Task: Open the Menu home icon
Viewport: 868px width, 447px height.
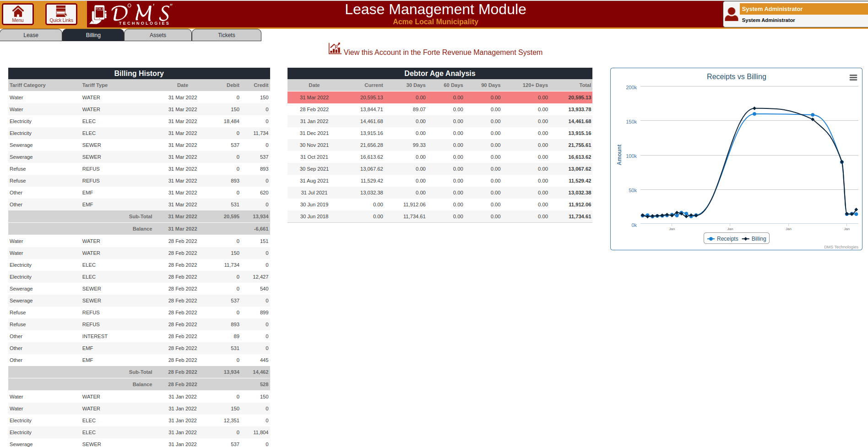Action: (x=18, y=14)
